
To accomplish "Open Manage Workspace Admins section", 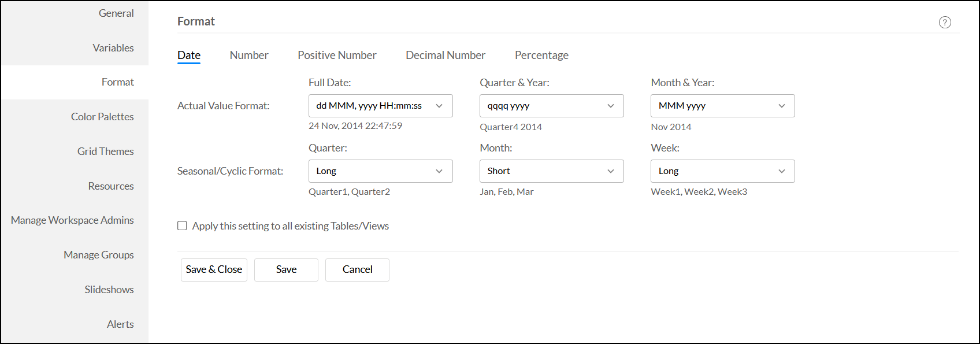I will (72, 220).
